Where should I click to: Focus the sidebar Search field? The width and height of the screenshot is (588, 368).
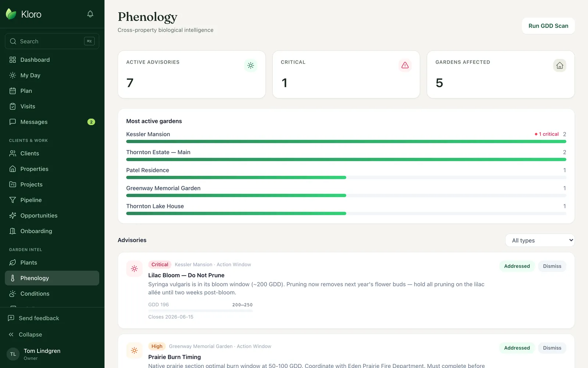click(52, 41)
